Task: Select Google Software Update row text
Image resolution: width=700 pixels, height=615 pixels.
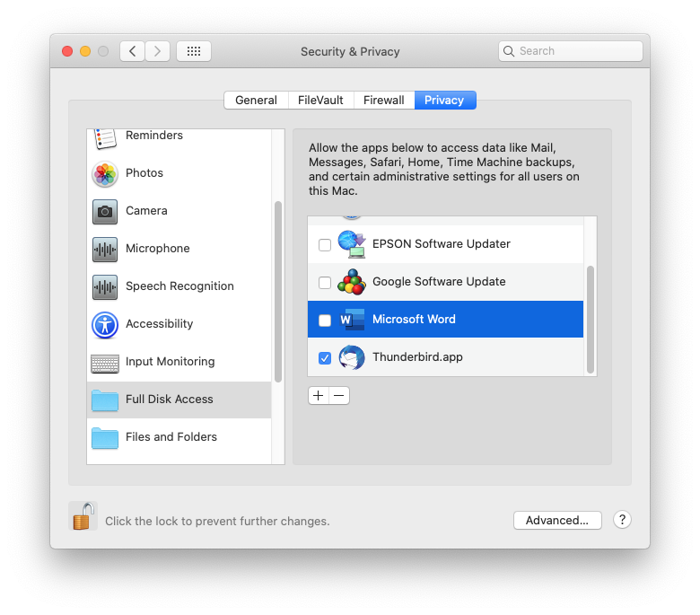Action: coord(439,281)
